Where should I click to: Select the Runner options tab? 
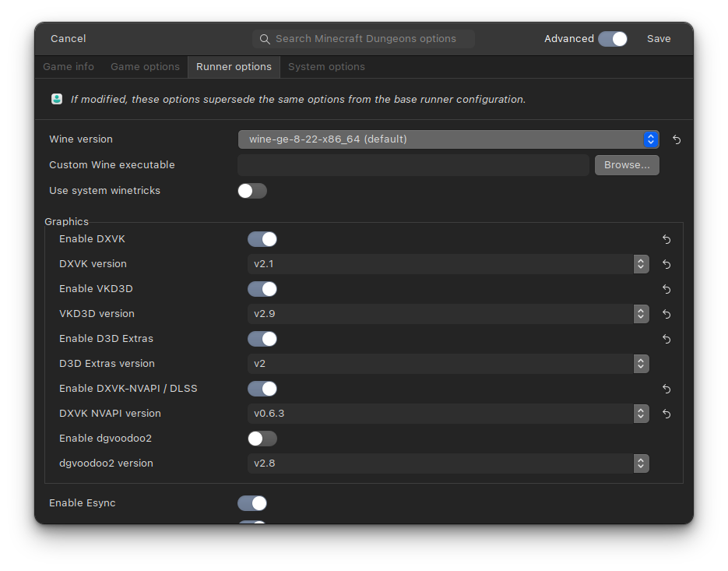pyautogui.click(x=234, y=67)
